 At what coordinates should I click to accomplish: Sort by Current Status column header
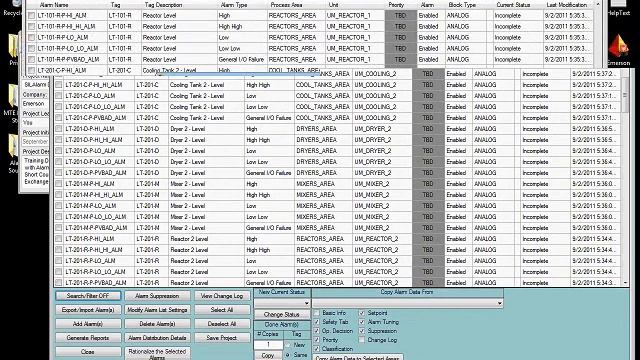(513, 5)
